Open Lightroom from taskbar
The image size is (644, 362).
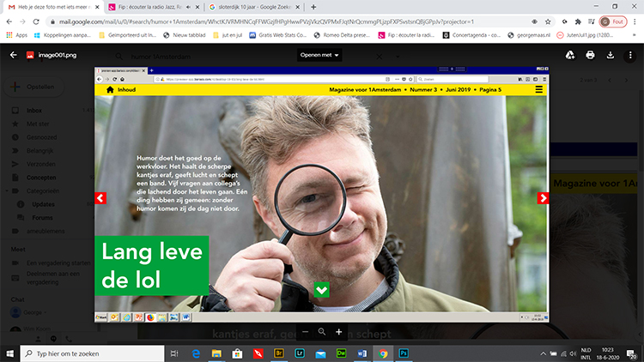click(300, 353)
